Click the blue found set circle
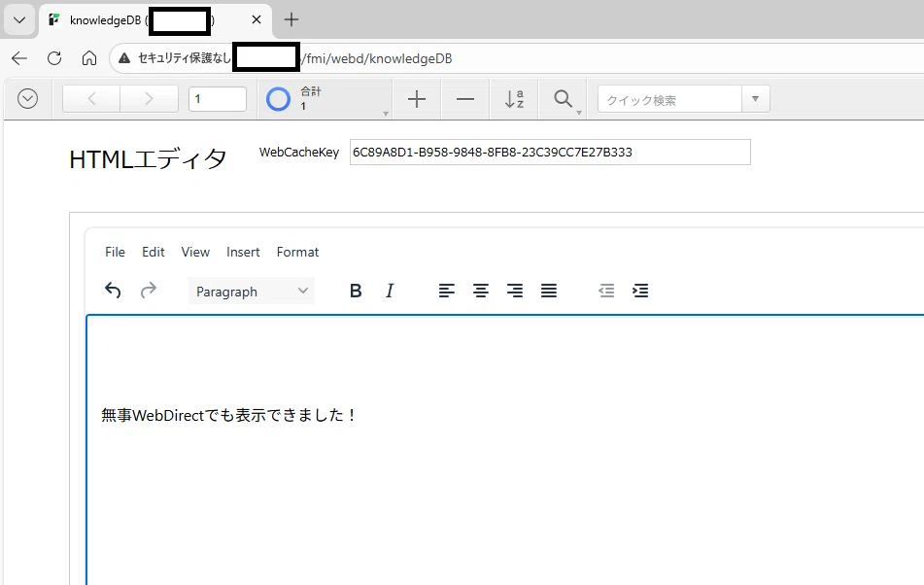The height and width of the screenshot is (585, 924). [278, 99]
